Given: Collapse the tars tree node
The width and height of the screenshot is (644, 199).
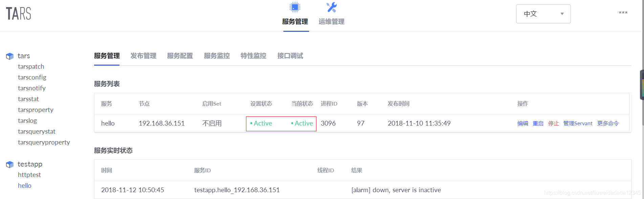Looking at the screenshot, I should coord(24,56).
